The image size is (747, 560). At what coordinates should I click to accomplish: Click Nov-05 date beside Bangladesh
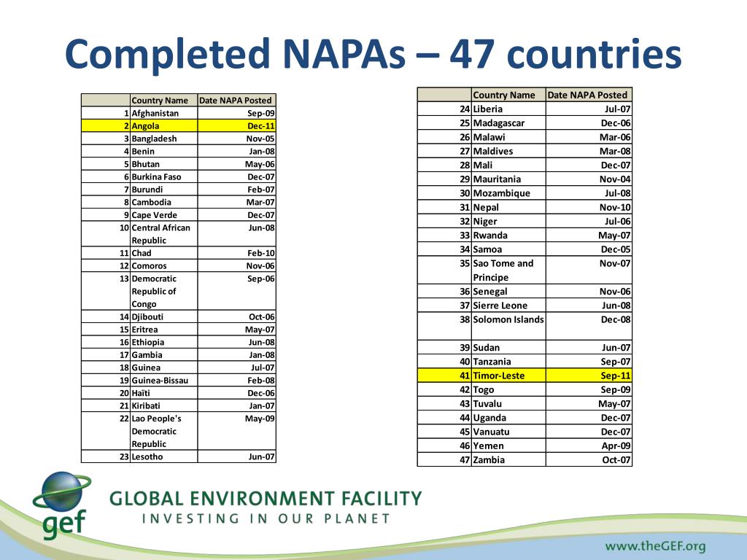click(x=237, y=139)
